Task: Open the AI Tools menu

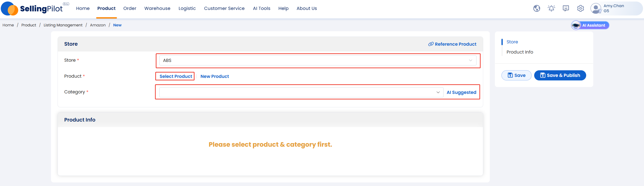Action: click(x=262, y=8)
